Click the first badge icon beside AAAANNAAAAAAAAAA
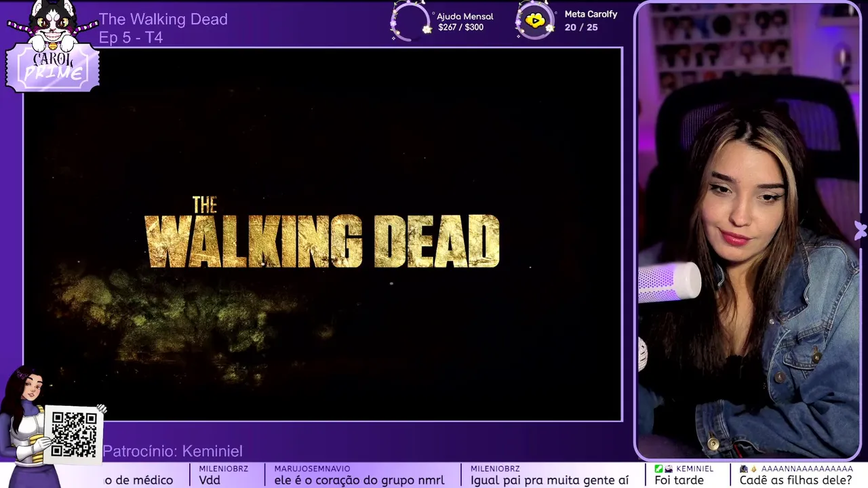The image size is (868, 488). tap(744, 468)
